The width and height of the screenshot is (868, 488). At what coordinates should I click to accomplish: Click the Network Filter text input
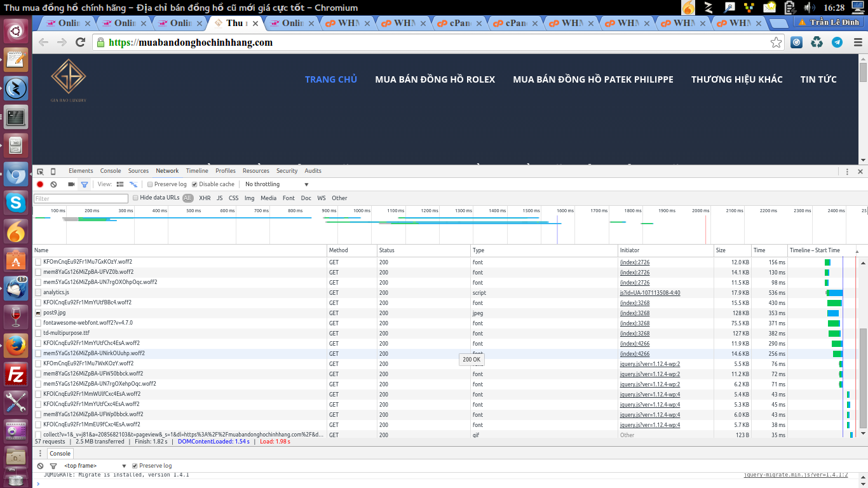point(81,198)
